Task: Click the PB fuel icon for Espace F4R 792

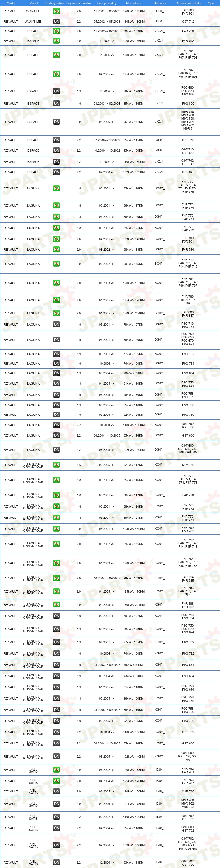Action: (57, 41)
